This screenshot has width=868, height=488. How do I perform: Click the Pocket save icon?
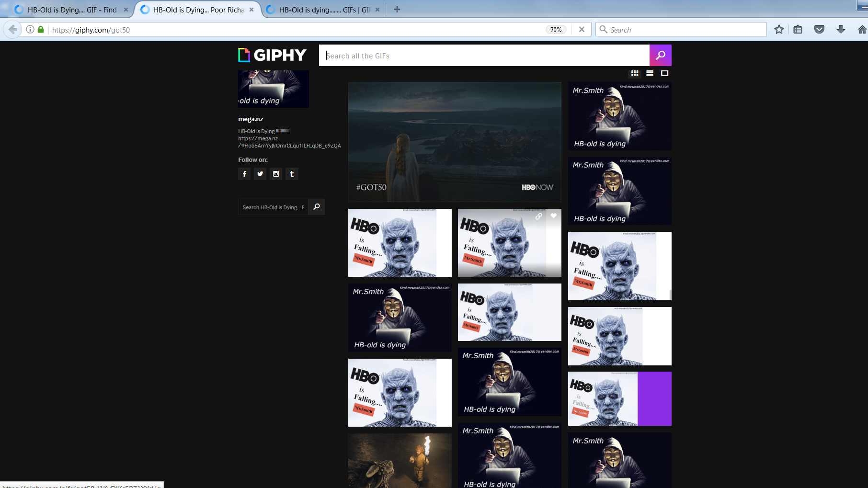click(819, 30)
